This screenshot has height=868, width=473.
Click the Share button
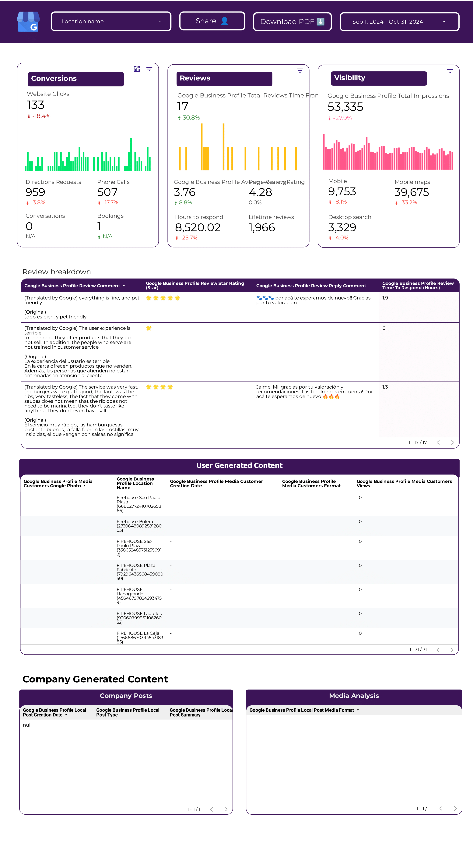(212, 21)
